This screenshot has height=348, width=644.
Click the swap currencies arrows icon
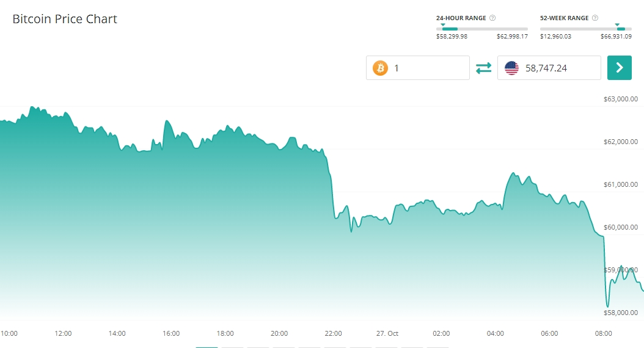point(483,68)
